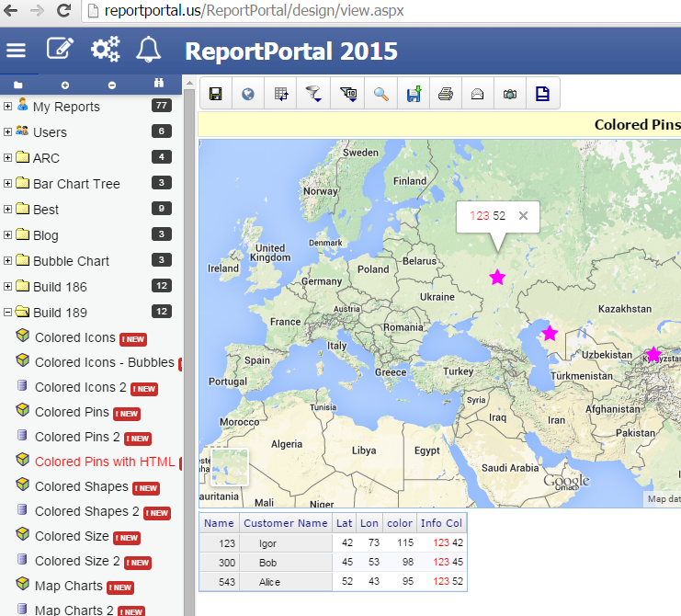Click the Customer Name column header
This screenshot has height=616, width=681.
pyautogui.click(x=285, y=523)
